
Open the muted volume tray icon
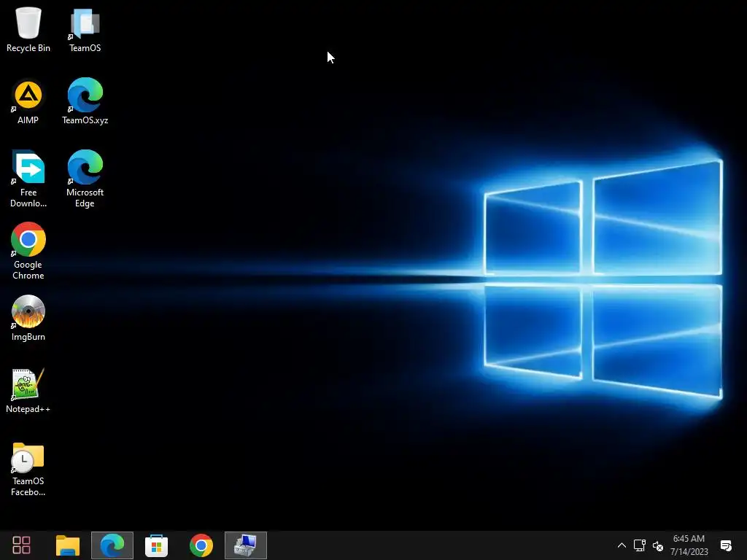coord(658,545)
